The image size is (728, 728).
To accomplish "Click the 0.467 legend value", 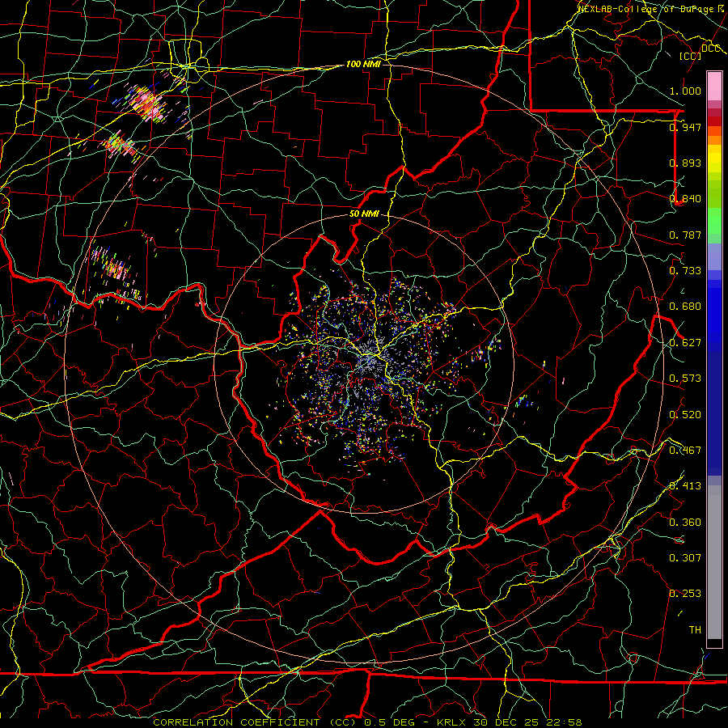I will tap(685, 451).
